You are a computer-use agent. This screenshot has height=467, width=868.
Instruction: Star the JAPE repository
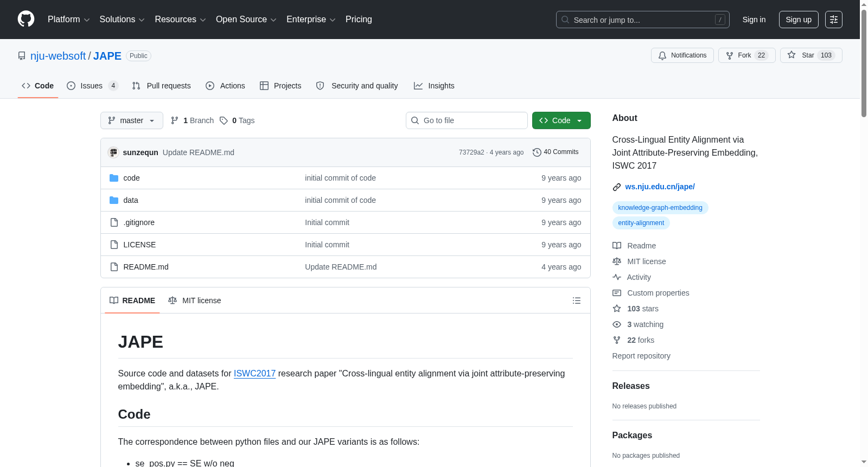(x=811, y=55)
